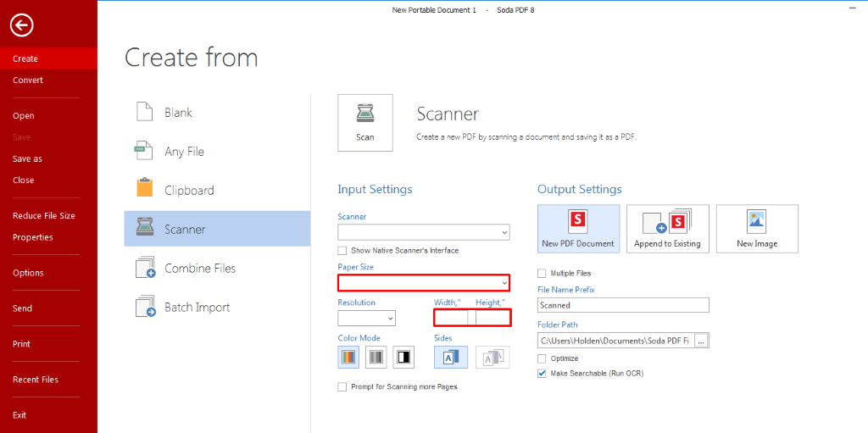
Task: Open Reduce File Size
Action: 48,216
